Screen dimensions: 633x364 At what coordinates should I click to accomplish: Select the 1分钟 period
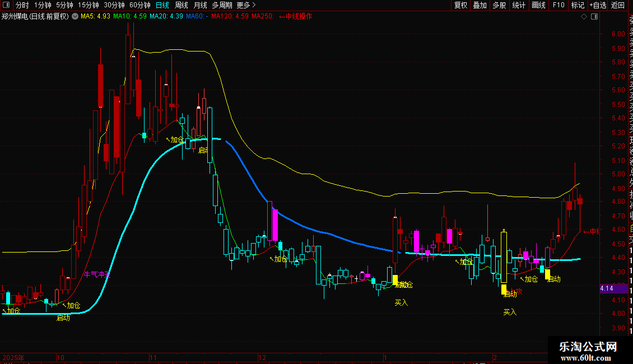coord(43,5)
